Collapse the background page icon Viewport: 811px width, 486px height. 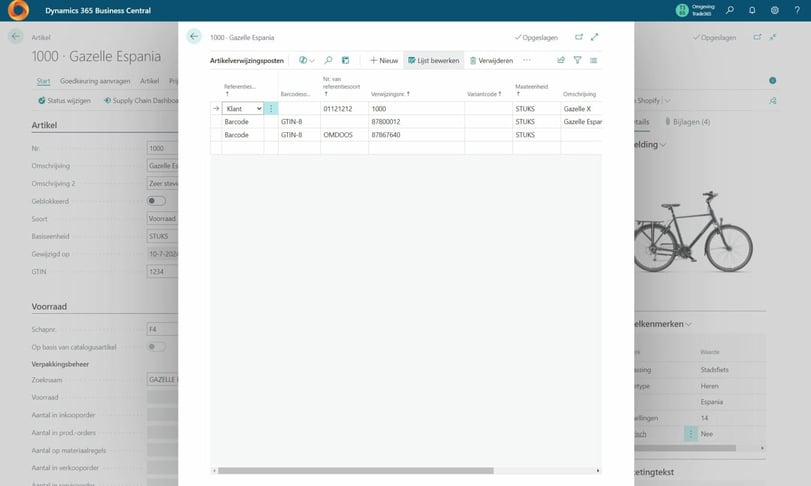tap(773, 37)
